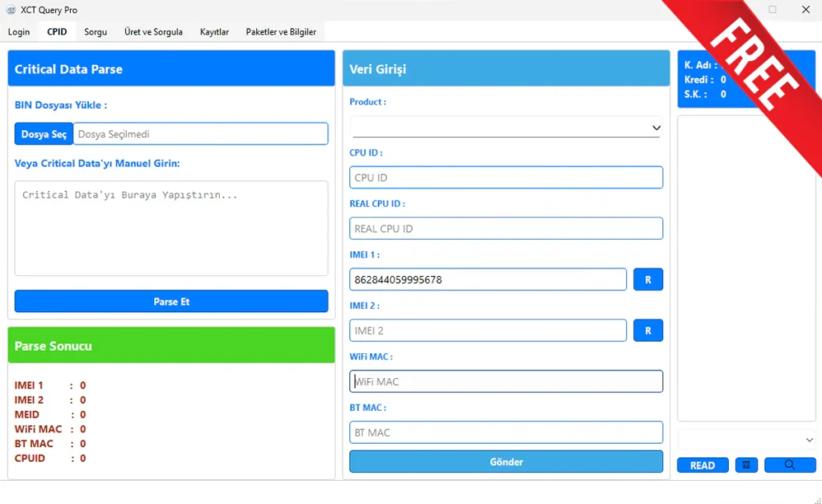Go to the Kayıtlar tab
The height and width of the screenshot is (504, 822).
point(214,32)
